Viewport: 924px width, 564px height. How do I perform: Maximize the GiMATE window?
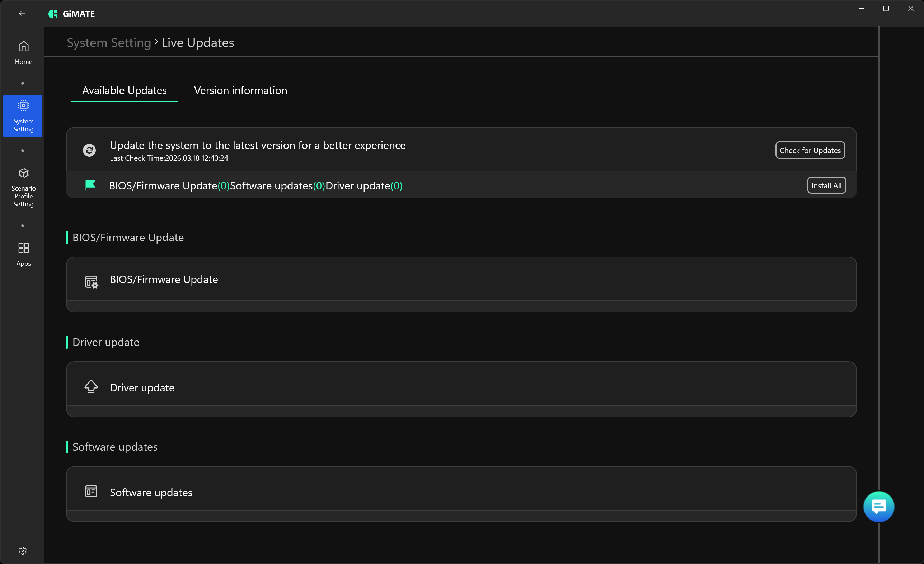[886, 9]
